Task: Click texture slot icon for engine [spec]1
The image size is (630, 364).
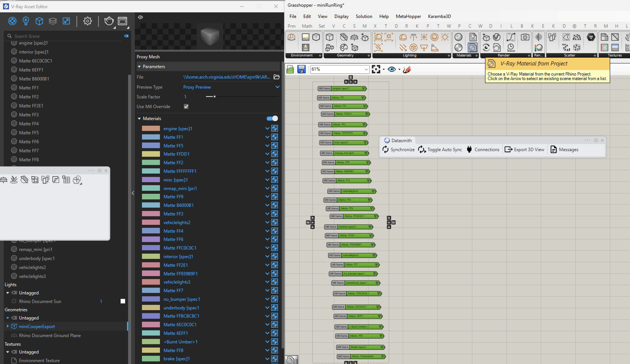Action: (275, 129)
